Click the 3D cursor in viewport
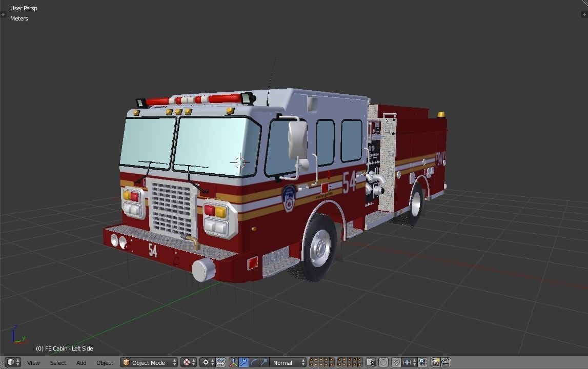The image size is (588, 369). click(240, 162)
